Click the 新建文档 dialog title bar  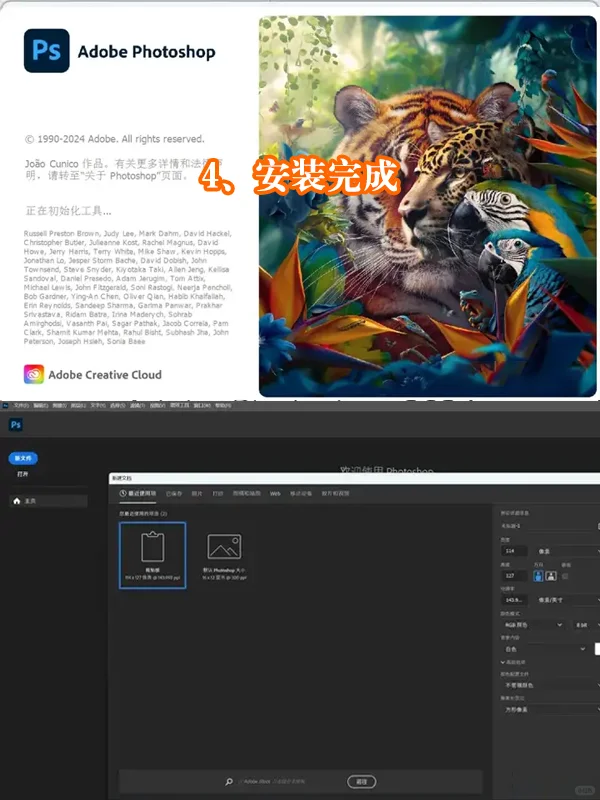tap(354, 478)
